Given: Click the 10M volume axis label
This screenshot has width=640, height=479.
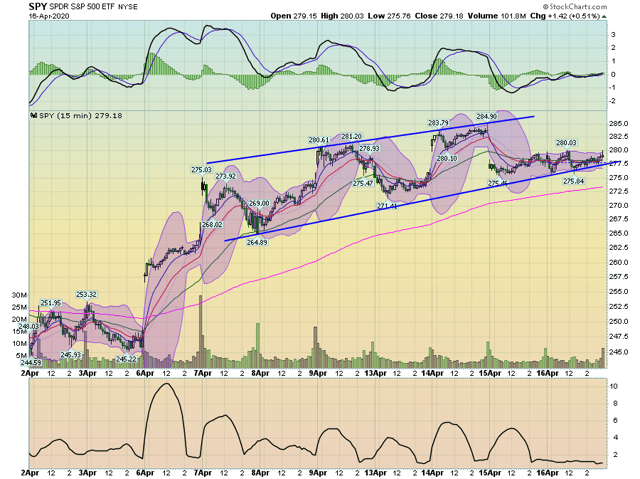Looking at the screenshot, I should [19, 344].
